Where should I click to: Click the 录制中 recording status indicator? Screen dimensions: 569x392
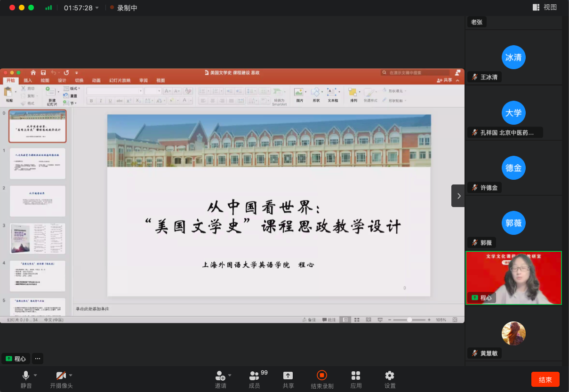coord(123,8)
